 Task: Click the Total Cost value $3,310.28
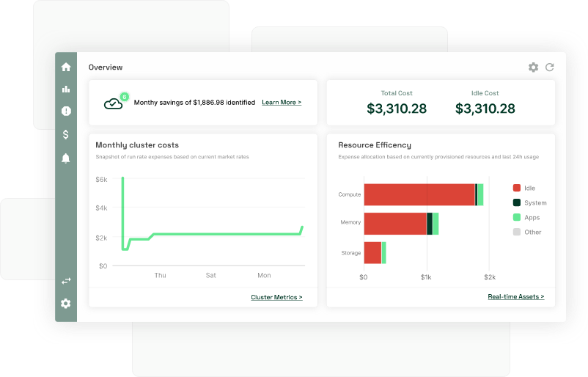pyautogui.click(x=397, y=109)
